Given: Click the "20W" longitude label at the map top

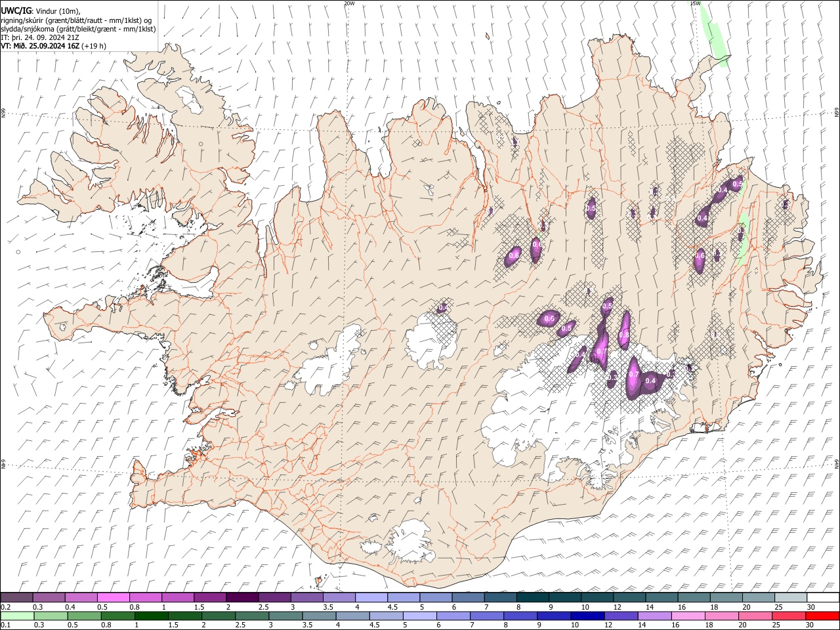Looking at the screenshot, I should [349, 3].
